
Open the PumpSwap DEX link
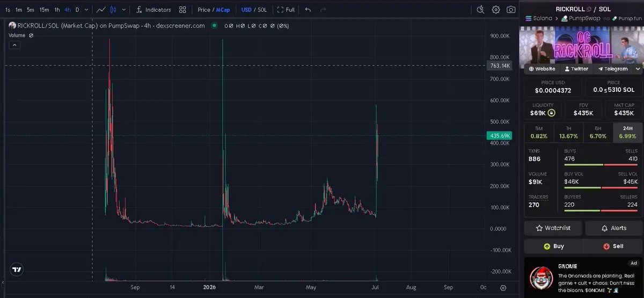tap(580, 18)
